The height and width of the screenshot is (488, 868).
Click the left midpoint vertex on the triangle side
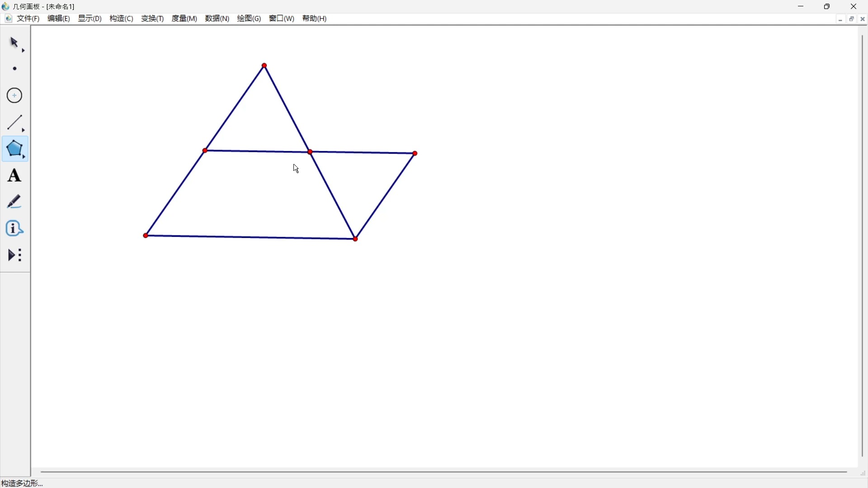(x=206, y=151)
